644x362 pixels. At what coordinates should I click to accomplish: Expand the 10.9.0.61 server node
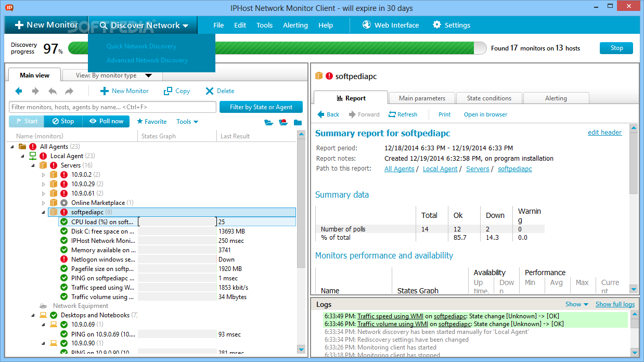point(44,193)
